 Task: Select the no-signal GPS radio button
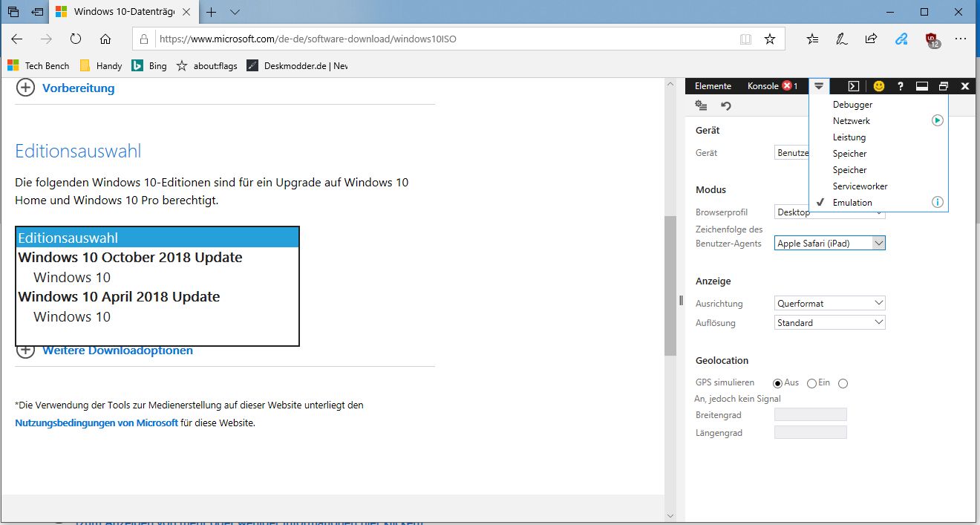[843, 383]
